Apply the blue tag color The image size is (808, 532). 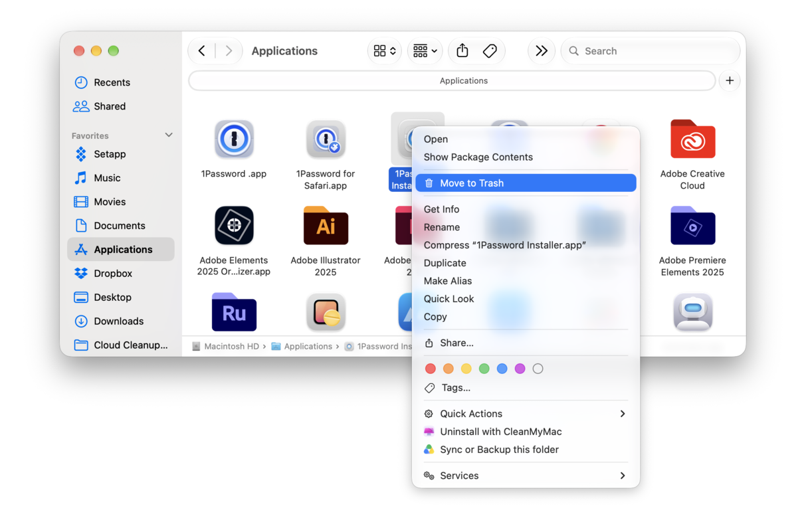click(502, 369)
